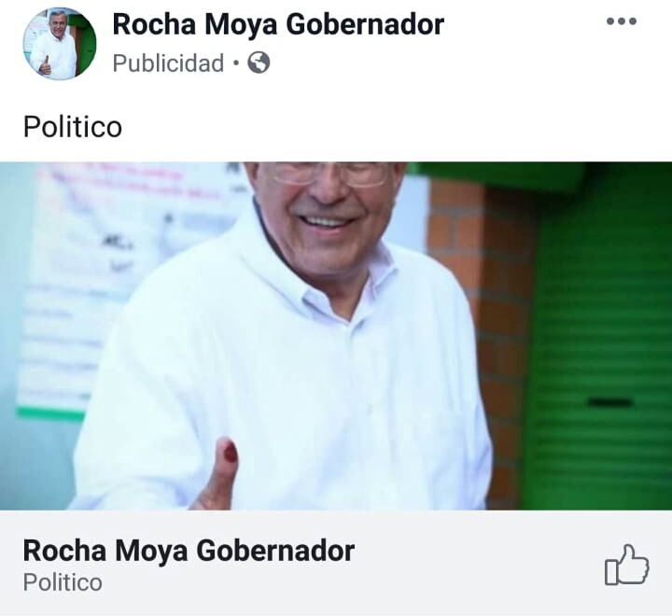Open Rocha Moya Gobernador page from the header

pos(278,24)
